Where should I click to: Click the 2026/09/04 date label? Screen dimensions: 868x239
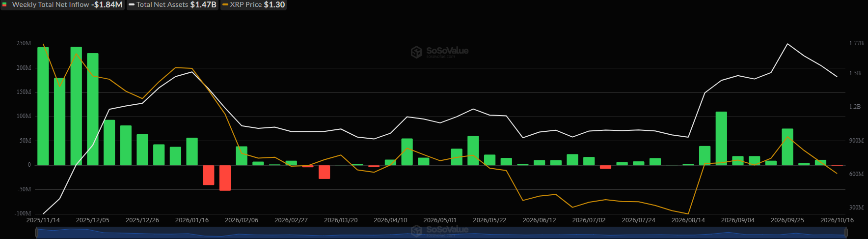point(738,220)
